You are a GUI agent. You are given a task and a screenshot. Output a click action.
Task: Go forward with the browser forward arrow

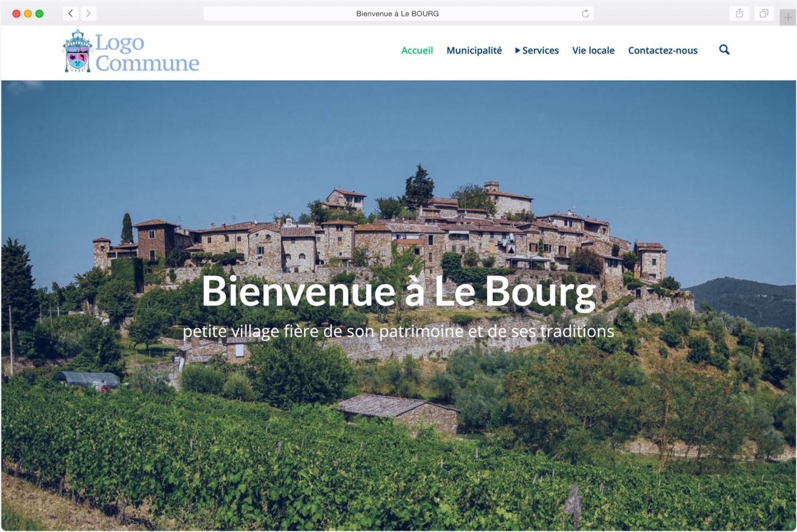(88, 13)
